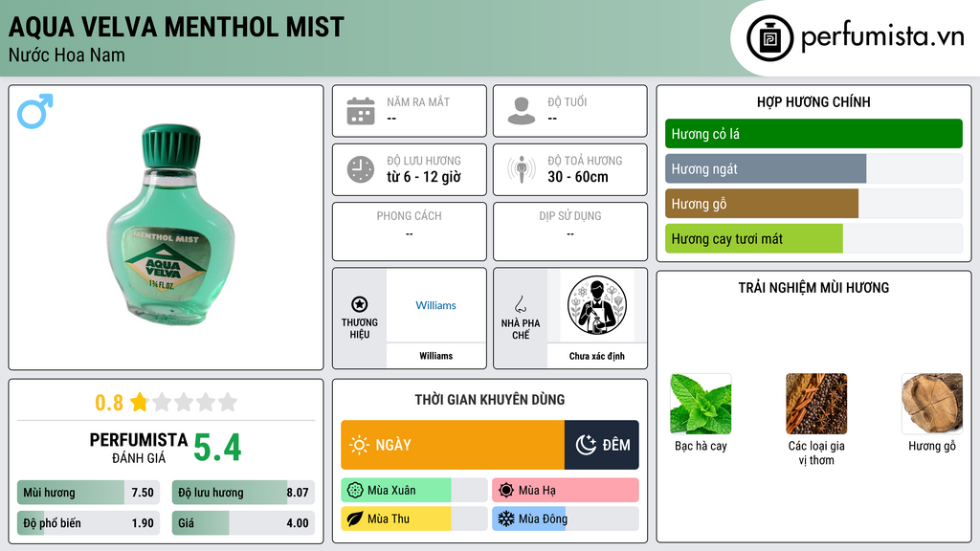Click the gold filled rating star
Image resolution: width=980 pixels, height=551 pixels.
pyautogui.click(x=140, y=402)
